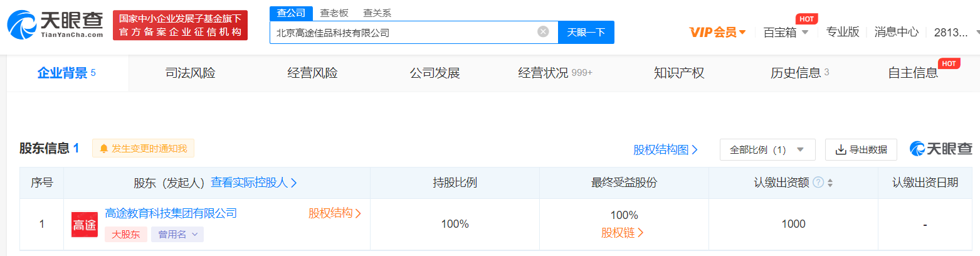The width and height of the screenshot is (980, 256).
Task: Click the 持股比例 100% cell
Action: pos(455,224)
